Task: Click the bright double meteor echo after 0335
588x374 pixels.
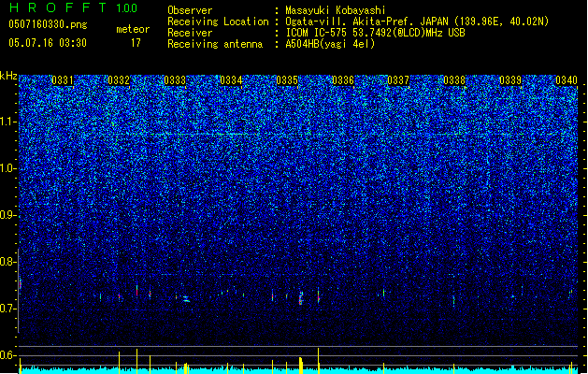Action: (x=301, y=298)
